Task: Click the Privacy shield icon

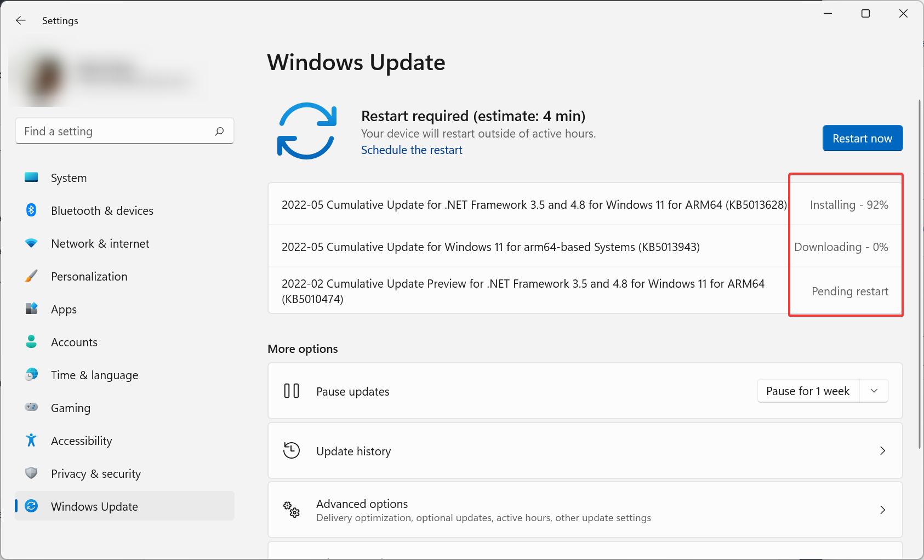Action: pyautogui.click(x=31, y=473)
